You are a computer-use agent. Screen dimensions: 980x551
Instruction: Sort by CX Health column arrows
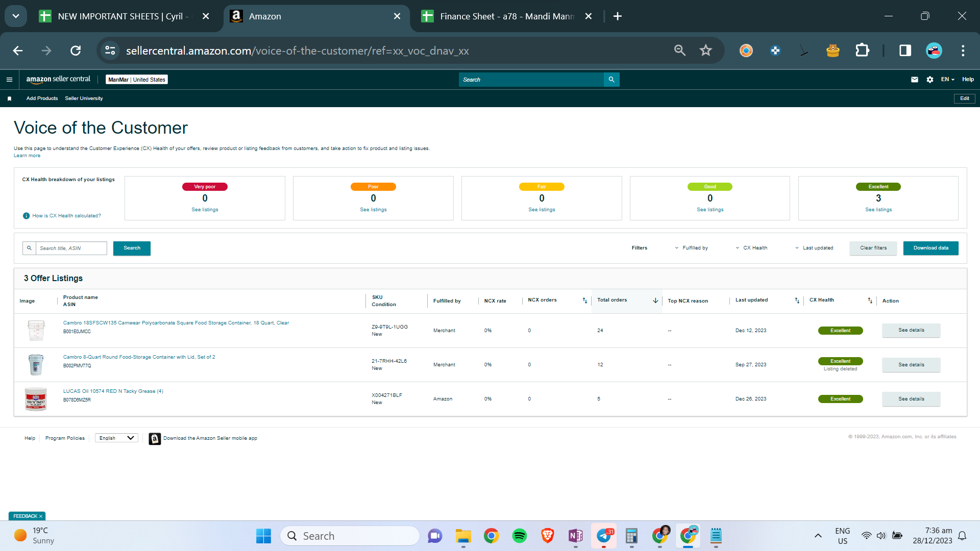click(870, 300)
